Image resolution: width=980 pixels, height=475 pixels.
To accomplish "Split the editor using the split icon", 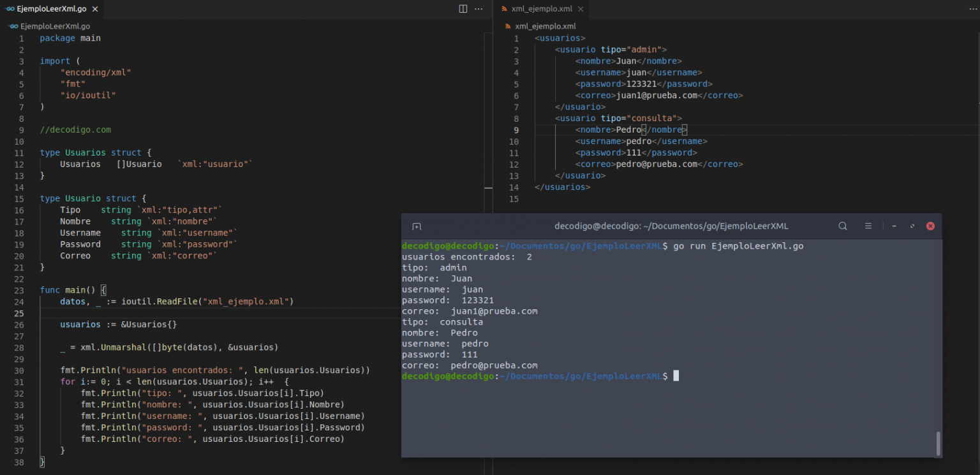I will tap(463, 9).
